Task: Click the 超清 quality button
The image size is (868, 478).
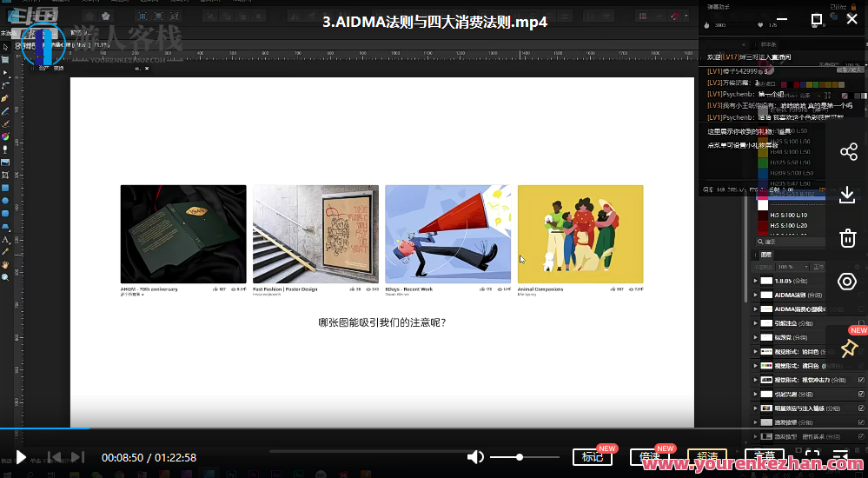Action: click(x=707, y=457)
